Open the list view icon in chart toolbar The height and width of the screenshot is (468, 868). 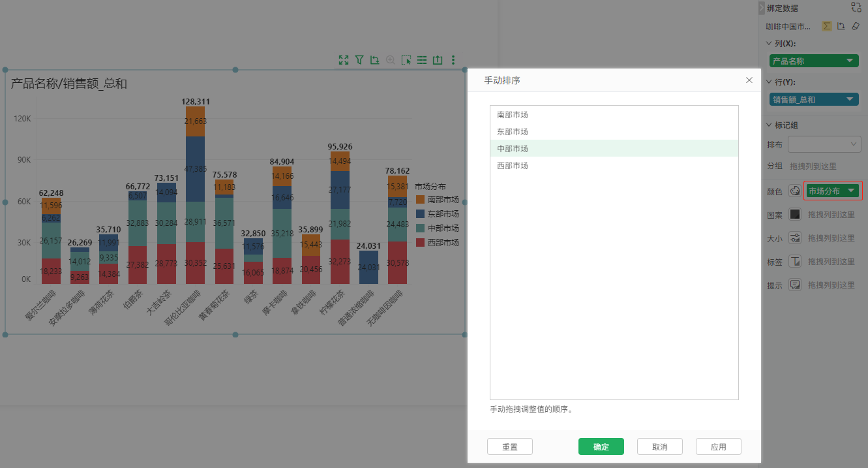422,60
